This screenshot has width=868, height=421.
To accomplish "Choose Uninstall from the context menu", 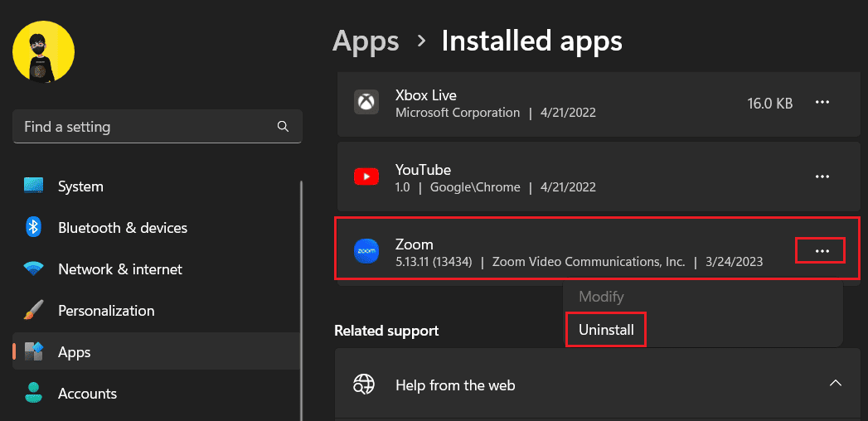I will point(606,330).
